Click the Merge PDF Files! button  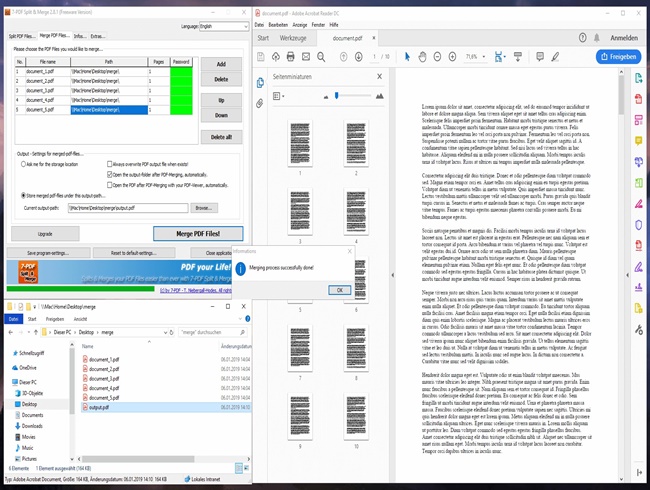coord(198,234)
